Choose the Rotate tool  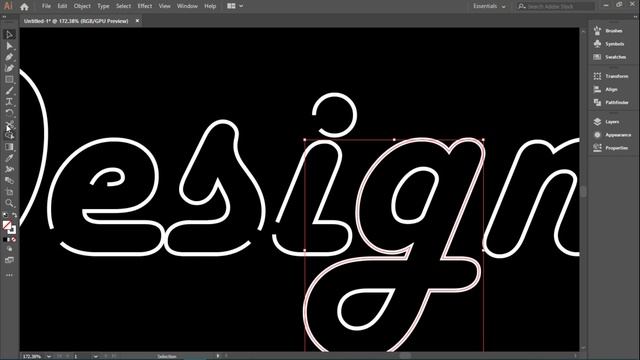[9, 113]
